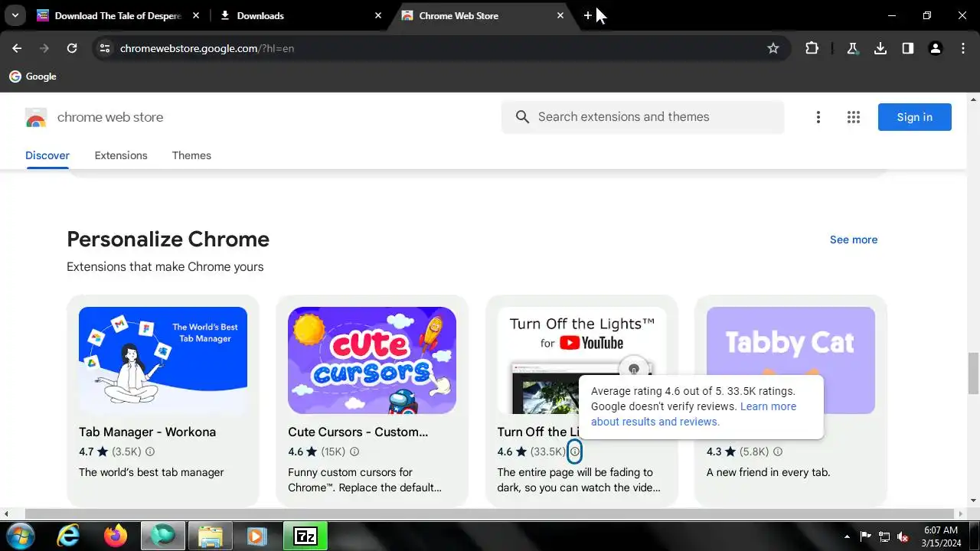Close the Chrome Web Store tab
The image size is (980, 551).
[x=560, y=15]
